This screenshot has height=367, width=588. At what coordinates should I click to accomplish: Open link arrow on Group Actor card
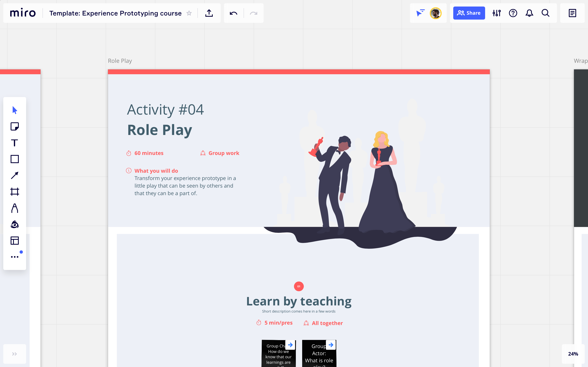[331, 345]
